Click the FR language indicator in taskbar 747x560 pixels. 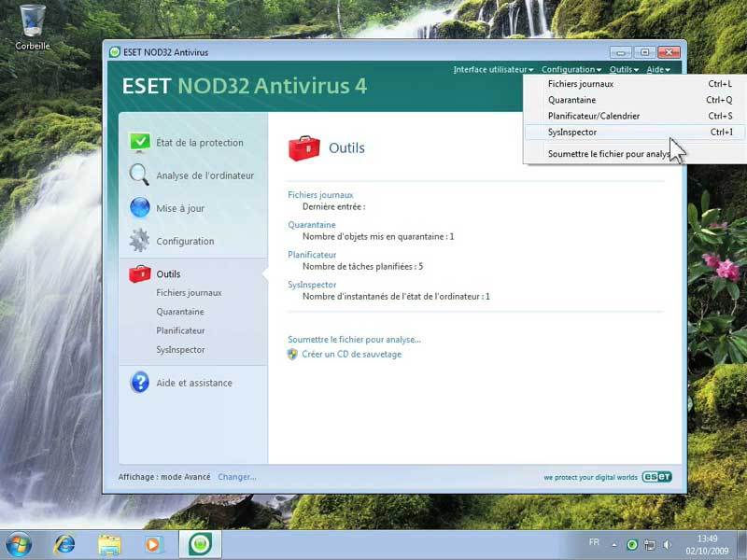(594, 542)
